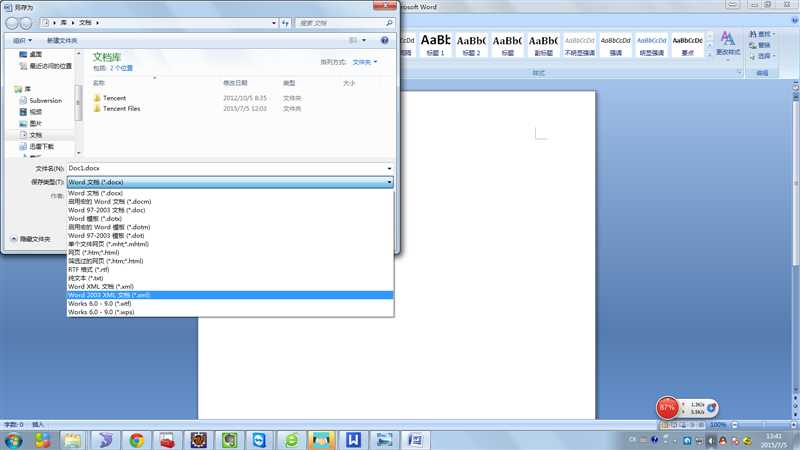Open 更改样式 in Word ribbon
This screenshot has width=800, height=450.
tap(728, 45)
